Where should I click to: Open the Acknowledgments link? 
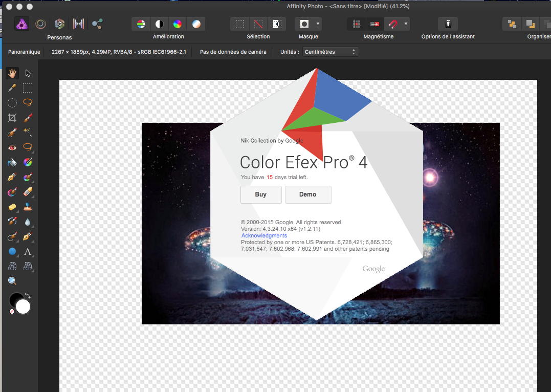[x=264, y=235]
